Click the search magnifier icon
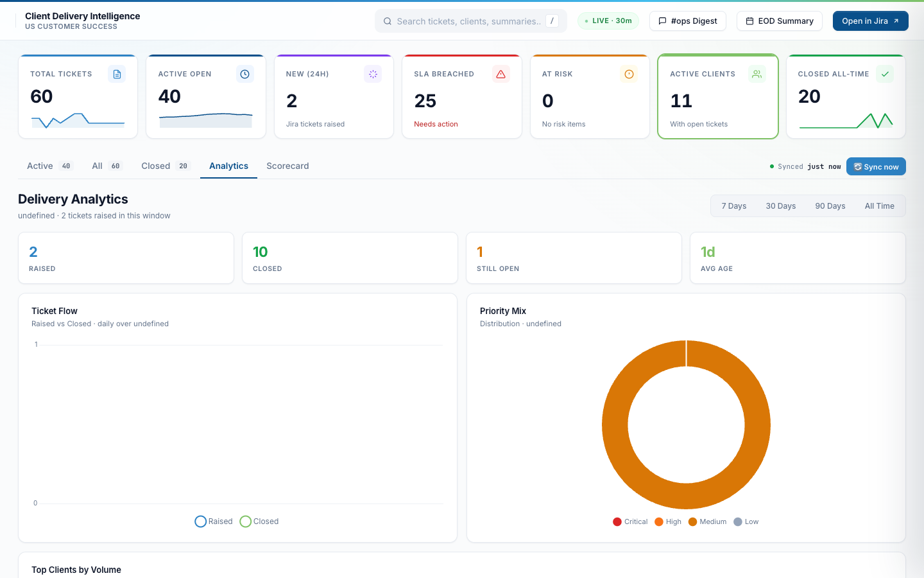This screenshot has height=578, width=924. [x=388, y=21]
